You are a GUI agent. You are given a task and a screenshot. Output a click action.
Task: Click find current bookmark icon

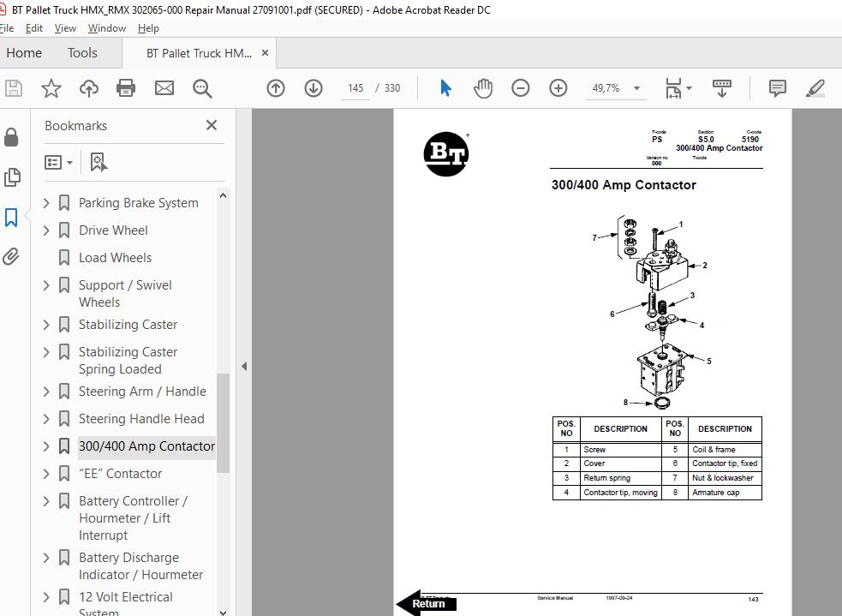99,162
